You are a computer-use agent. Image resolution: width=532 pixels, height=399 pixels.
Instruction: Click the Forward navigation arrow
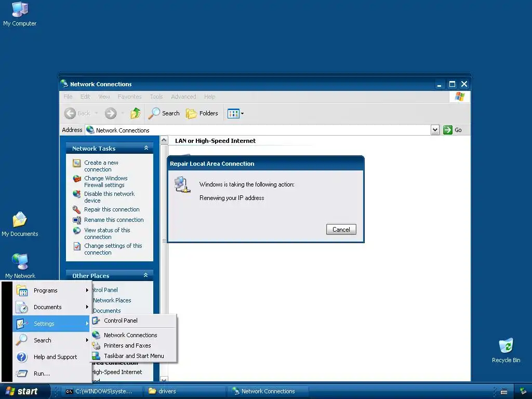tap(111, 113)
